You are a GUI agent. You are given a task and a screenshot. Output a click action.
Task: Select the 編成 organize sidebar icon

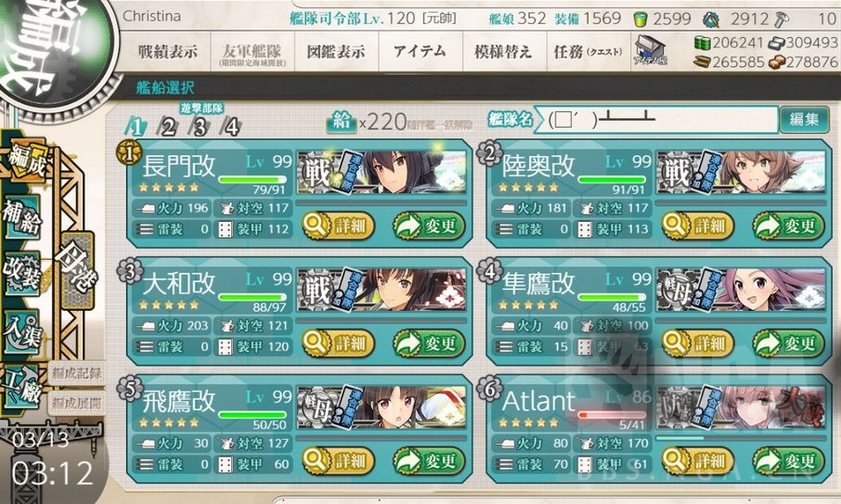click(x=28, y=162)
